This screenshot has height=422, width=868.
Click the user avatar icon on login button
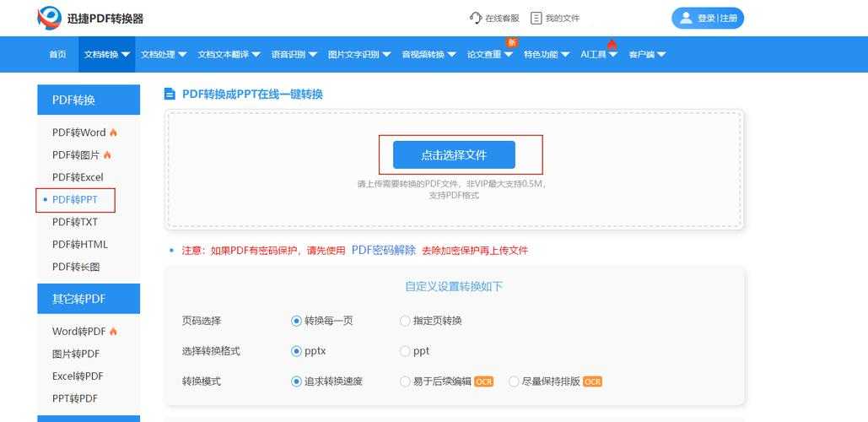pos(686,18)
